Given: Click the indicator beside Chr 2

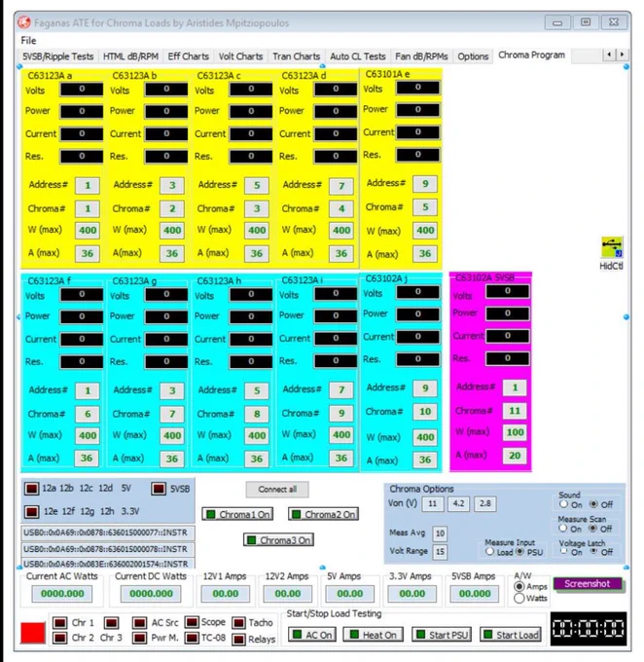Looking at the screenshot, I should pyautogui.click(x=60, y=638).
